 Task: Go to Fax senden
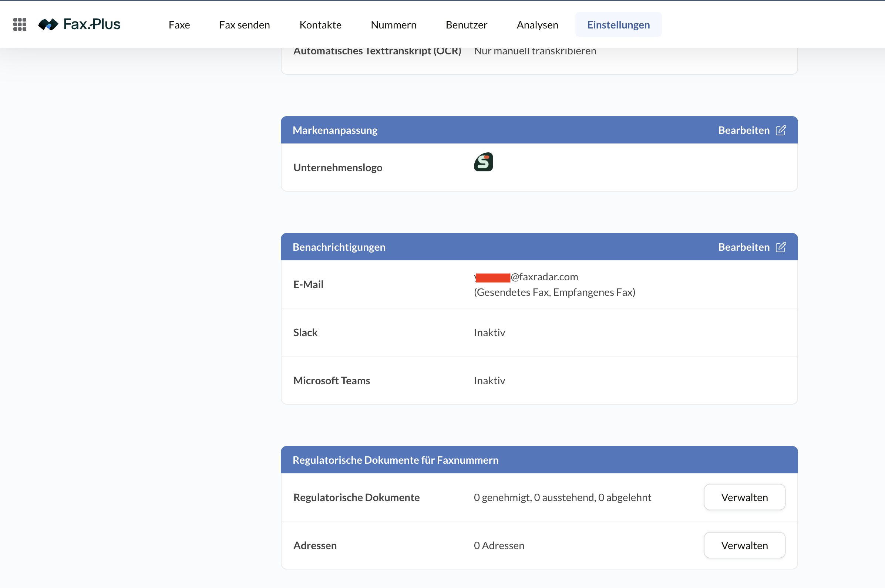[x=245, y=25]
